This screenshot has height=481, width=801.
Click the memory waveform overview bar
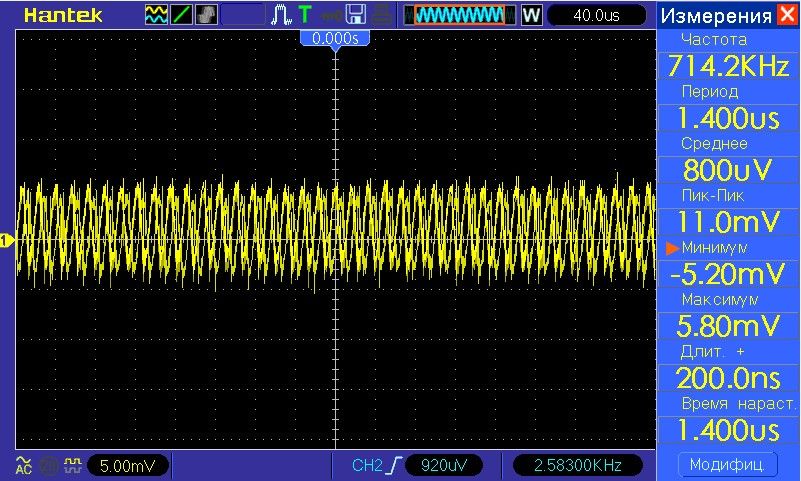(460, 15)
